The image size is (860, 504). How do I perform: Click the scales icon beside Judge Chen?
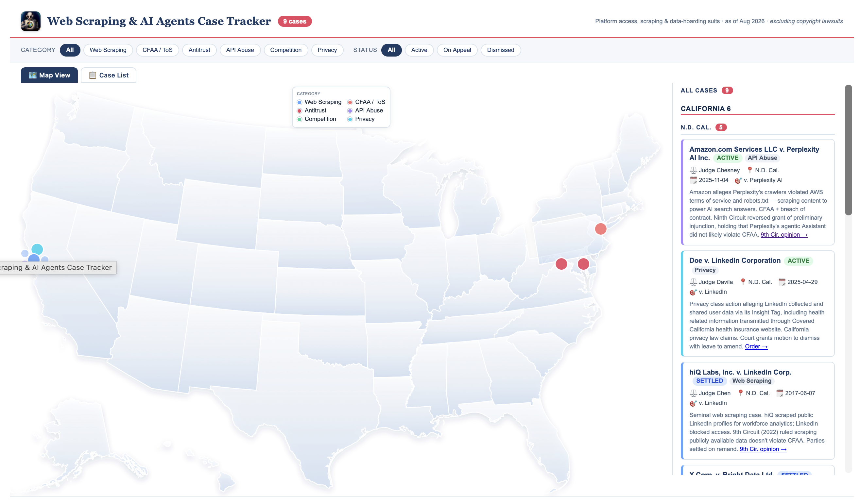[x=693, y=393]
